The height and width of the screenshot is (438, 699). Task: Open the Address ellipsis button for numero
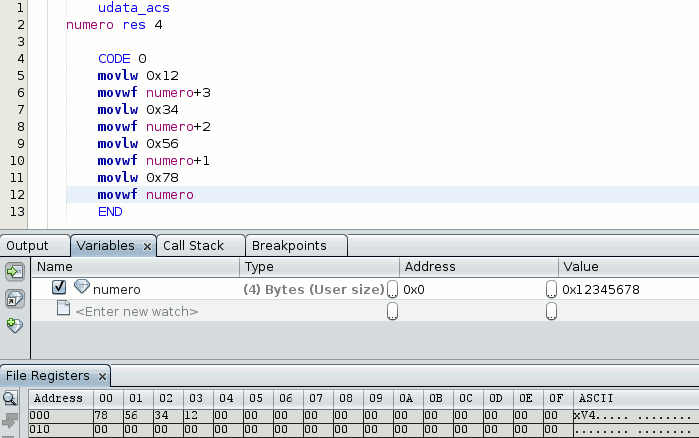pos(551,289)
